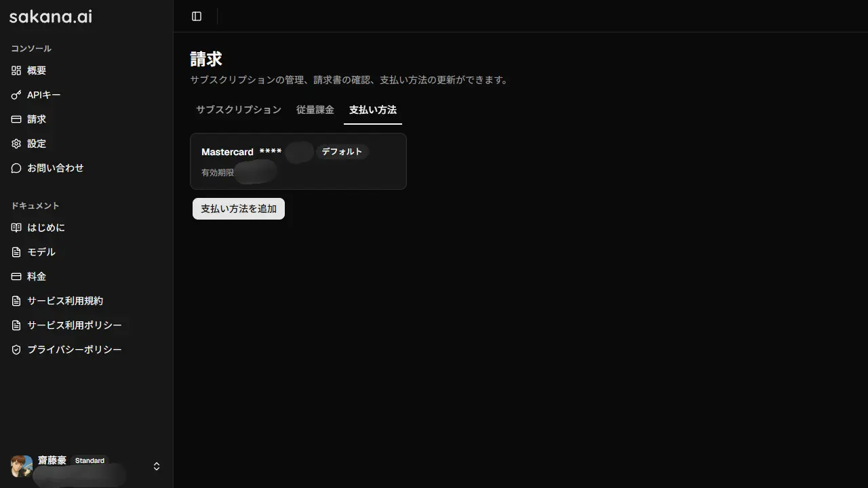868x488 pixels.
Task: Click the モデル document icon
Action: pos(16,252)
